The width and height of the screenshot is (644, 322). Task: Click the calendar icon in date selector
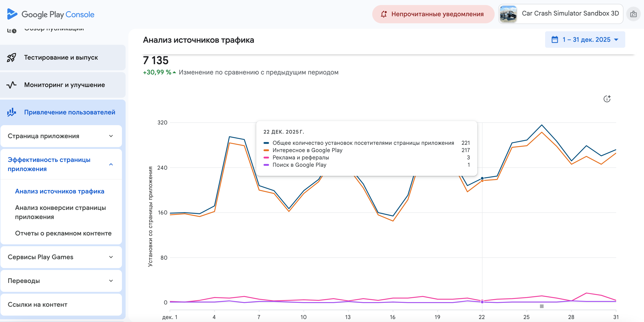point(554,40)
